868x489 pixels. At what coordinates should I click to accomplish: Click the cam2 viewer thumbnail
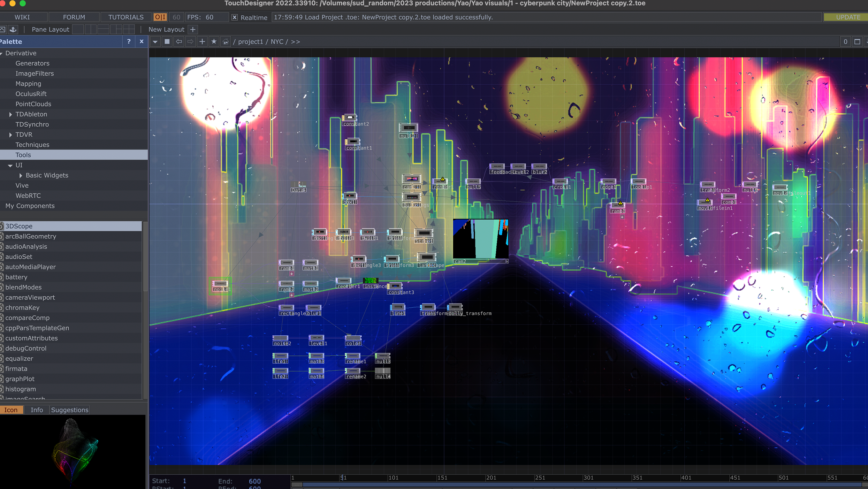(x=480, y=239)
